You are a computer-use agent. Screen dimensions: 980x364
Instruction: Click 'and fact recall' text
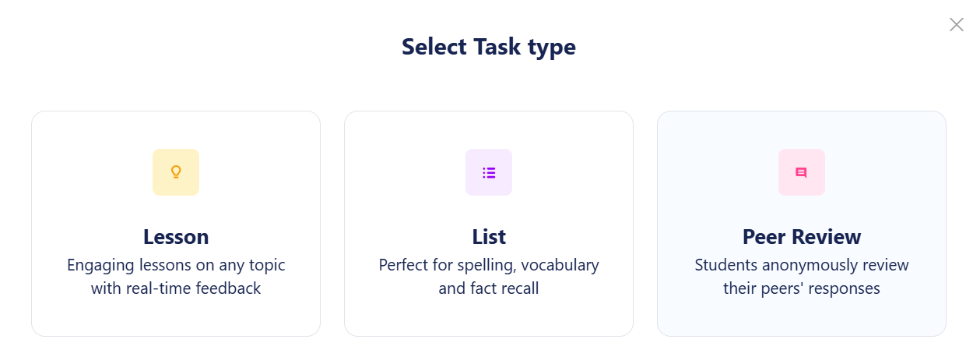489,288
